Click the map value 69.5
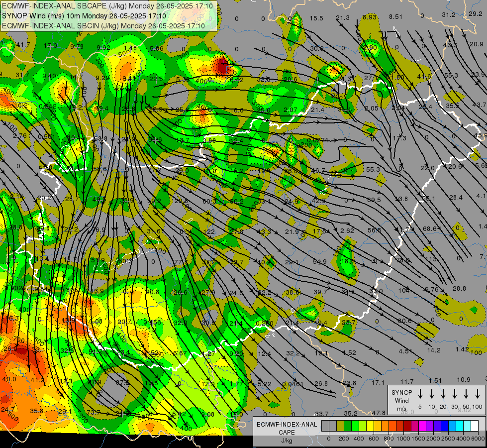This screenshot has width=487, height=448. coord(374,200)
